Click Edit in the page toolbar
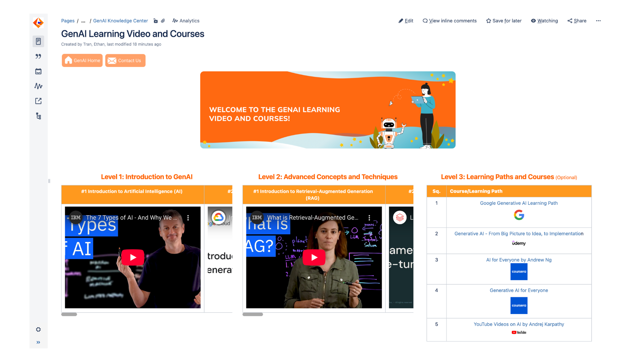 (x=406, y=21)
